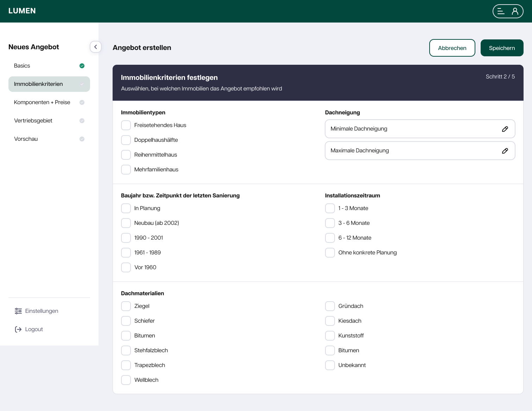Check Kunststoff roof material

coord(330,336)
